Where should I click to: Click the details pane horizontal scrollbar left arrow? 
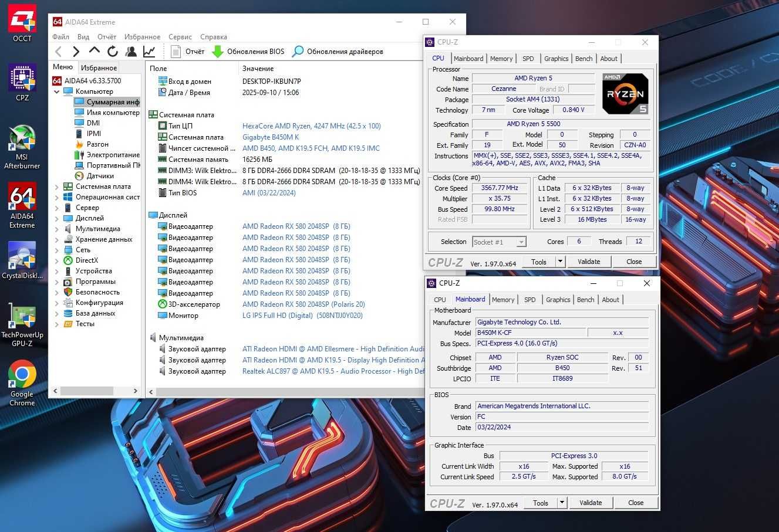coord(151,391)
